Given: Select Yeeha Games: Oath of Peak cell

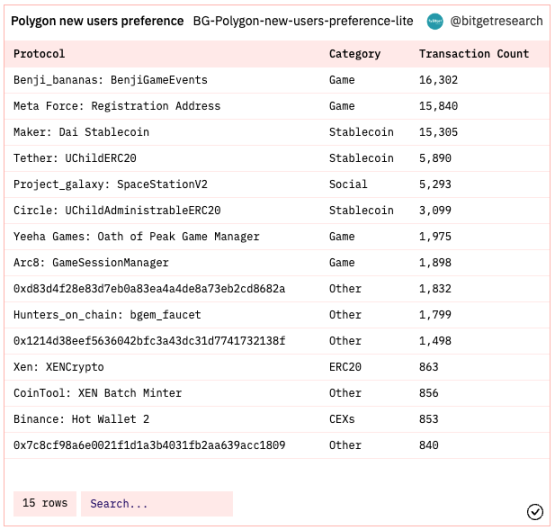Looking at the screenshot, I should [136, 236].
